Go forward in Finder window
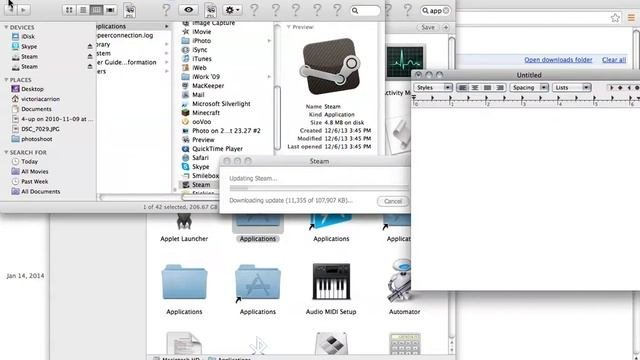Screen dimensions: 640x360 (24, 10)
